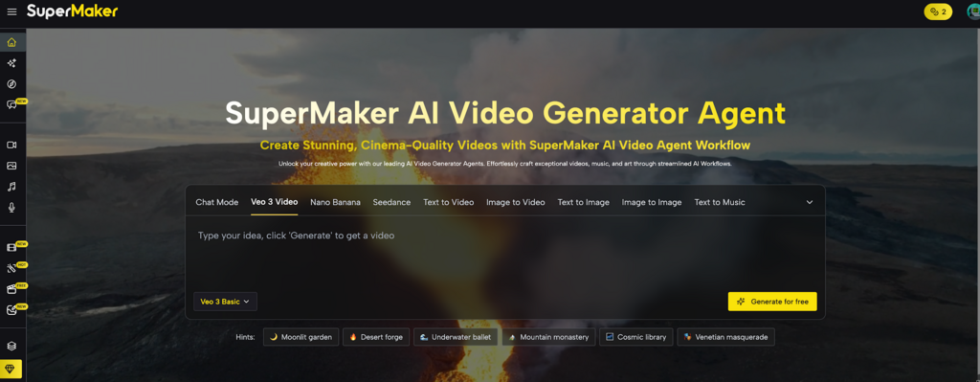Click the 'Hints:' label
The height and width of the screenshot is (382, 980).
point(245,337)
